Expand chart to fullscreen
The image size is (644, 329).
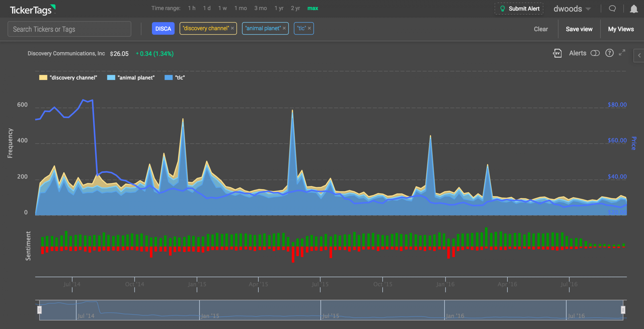(x=622, y=53)
